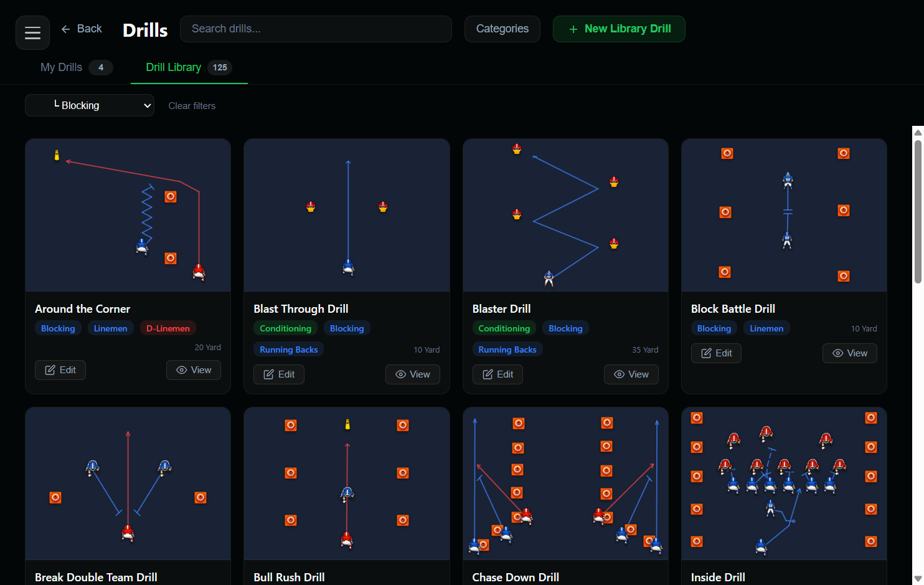Edit the Block Battle Drill
Screen dimensions: 924x585
point(716,353)
